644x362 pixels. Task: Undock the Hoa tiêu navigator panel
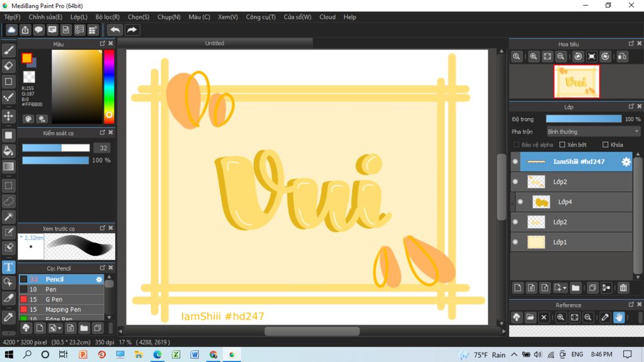tap(631, 43)
